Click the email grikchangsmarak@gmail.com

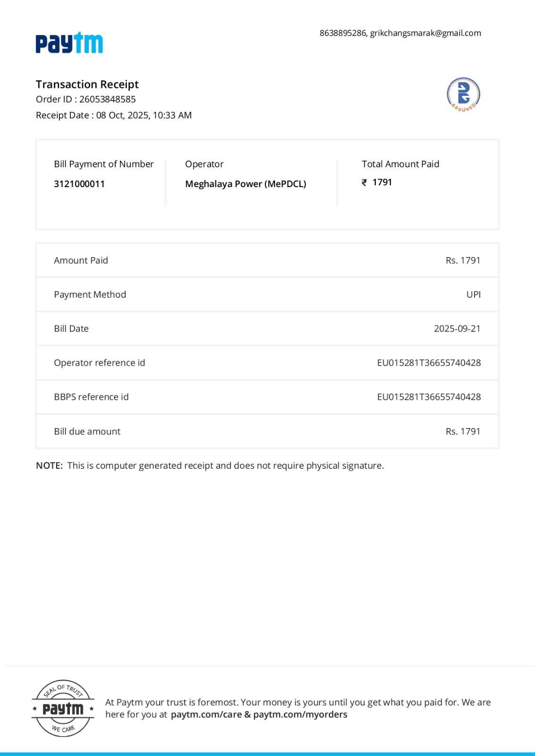coord(425,33)
